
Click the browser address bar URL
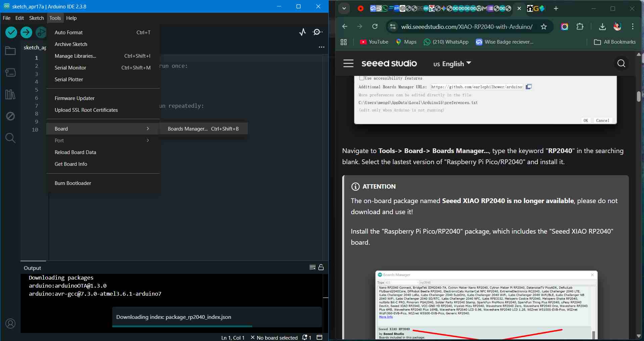(x=467, y=27)
